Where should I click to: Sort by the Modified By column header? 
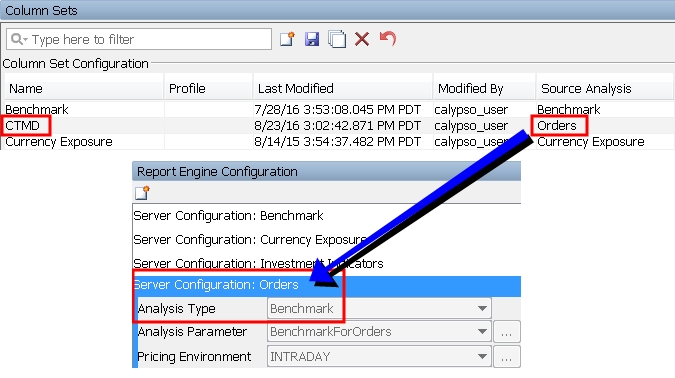tap(484, 88)
